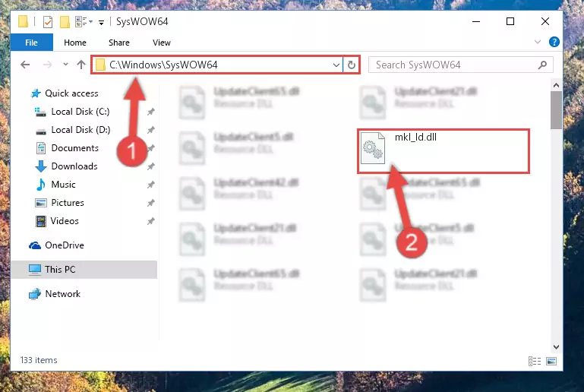Open Local Disk (D:) in the sidebar
584x392 pixels.
[x=80, y=130]
